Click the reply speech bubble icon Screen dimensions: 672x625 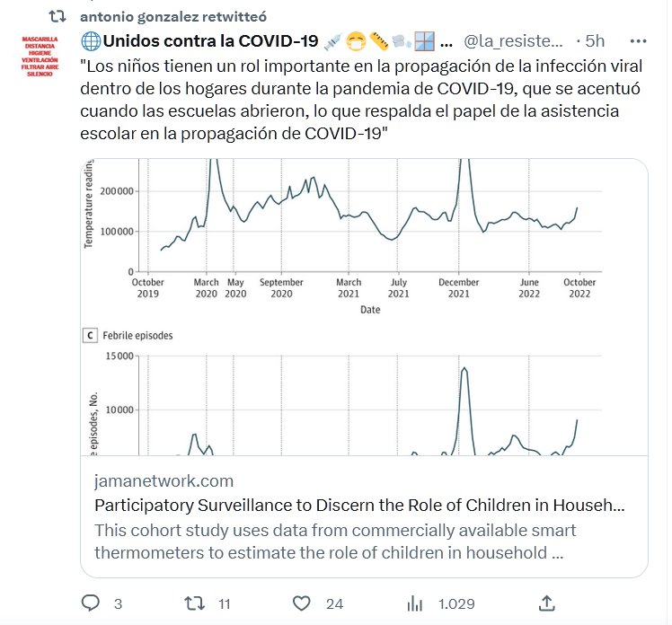click(90, 603)
